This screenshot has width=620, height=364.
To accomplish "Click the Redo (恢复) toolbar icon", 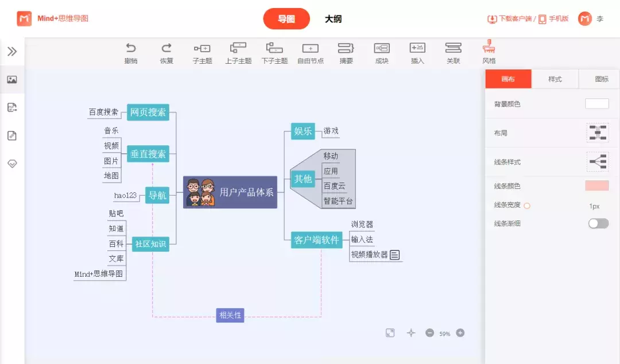I will pyautogui.click(x=166, y=48).
